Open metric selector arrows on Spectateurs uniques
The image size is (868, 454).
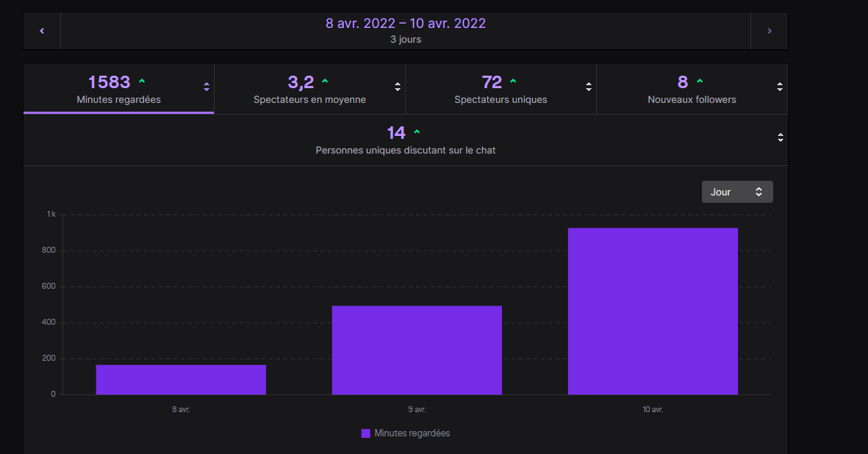pos(589,87)
